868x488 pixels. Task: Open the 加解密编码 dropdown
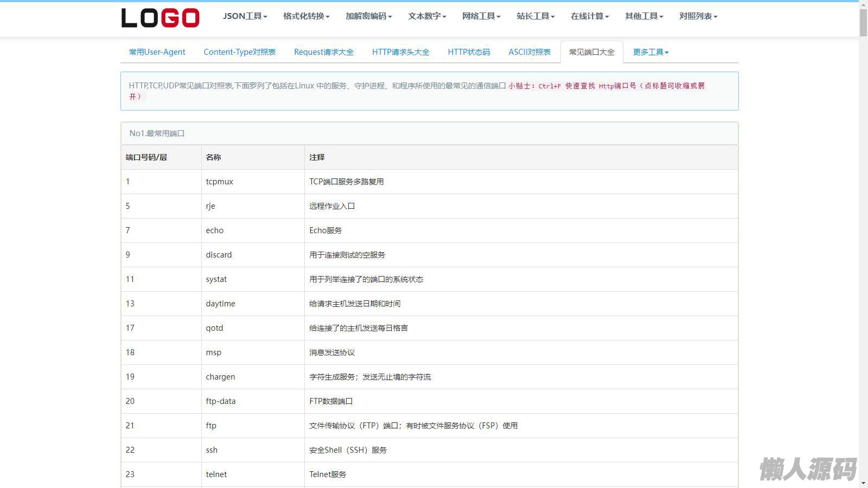pos(368,16)
